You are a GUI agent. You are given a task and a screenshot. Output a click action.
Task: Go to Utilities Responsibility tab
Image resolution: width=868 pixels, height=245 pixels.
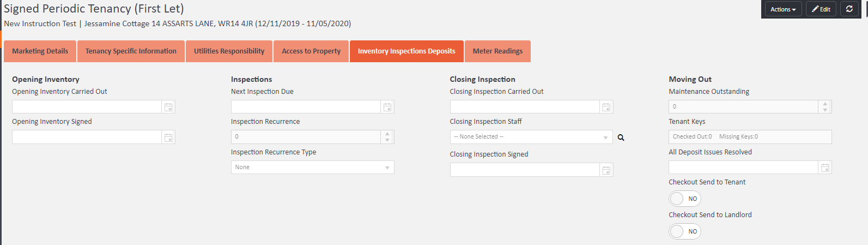click(229, 51)
